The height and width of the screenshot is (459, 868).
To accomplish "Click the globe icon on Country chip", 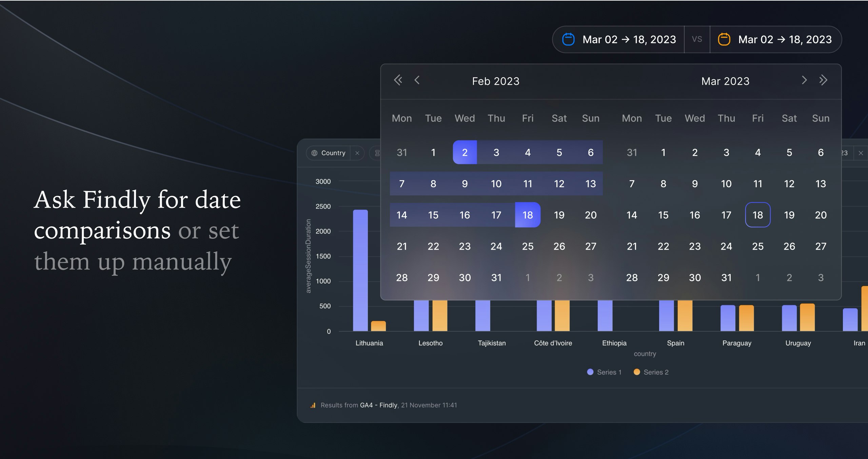I will point(314,153).
